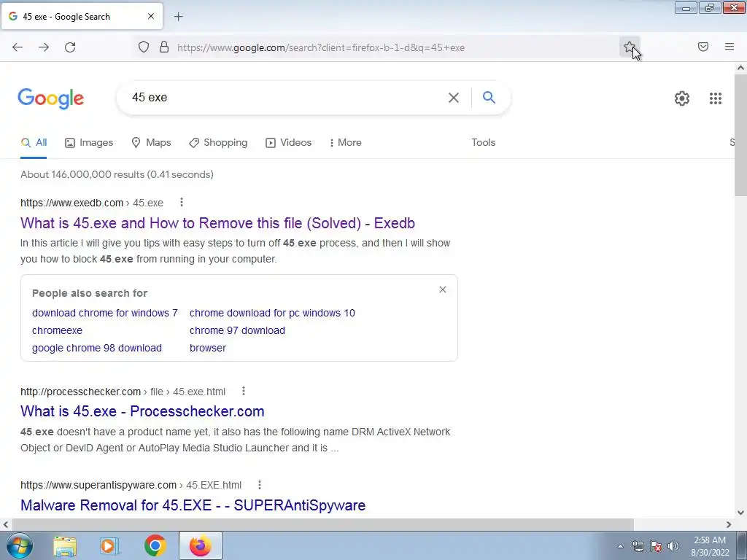Close the 45 exe Google Search tab
This screenshot has height=560, width=747.
151,16
